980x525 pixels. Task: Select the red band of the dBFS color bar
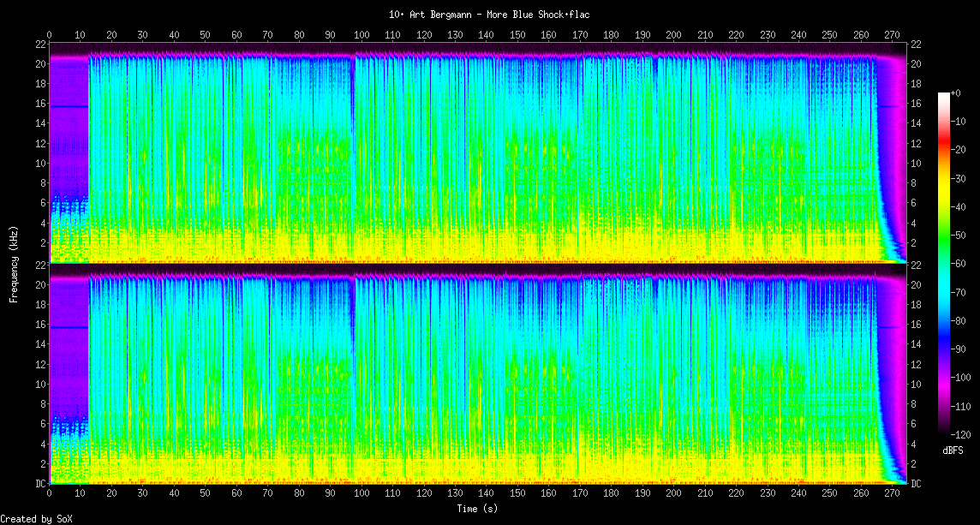(x=944, y=152)
